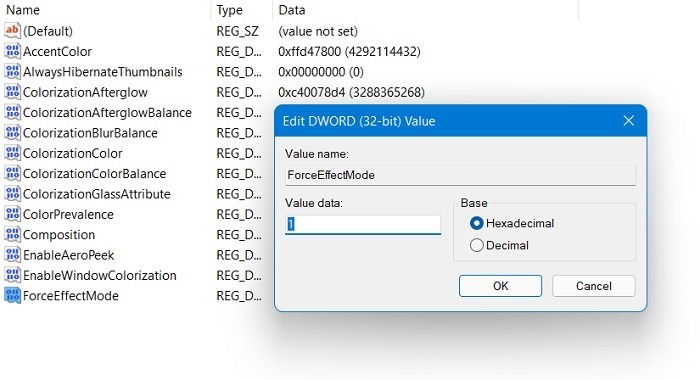Click the Composition row's REG_D... type cell

[x=239, y=235]
